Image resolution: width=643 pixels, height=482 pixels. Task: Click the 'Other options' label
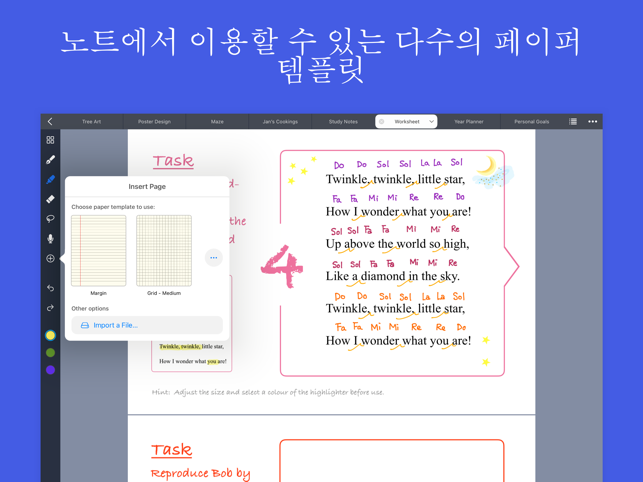click(x=90, y=308)
